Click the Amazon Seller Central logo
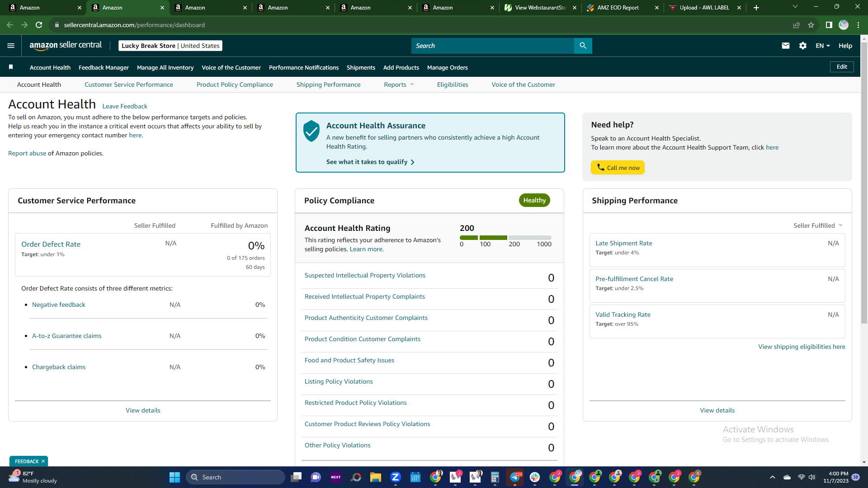 [x=66, y=46]
